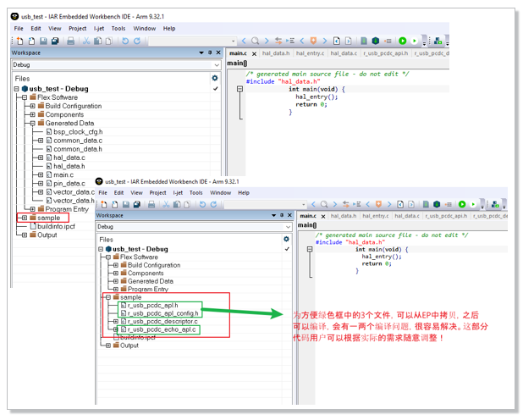Open quick search combo box in back window toolbar

pos(192,41)
